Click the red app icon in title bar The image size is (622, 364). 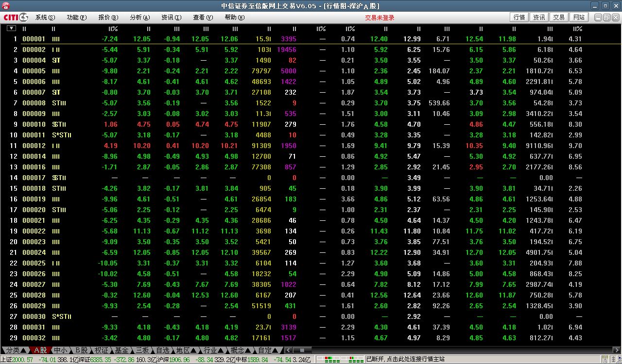click(6, 6)
